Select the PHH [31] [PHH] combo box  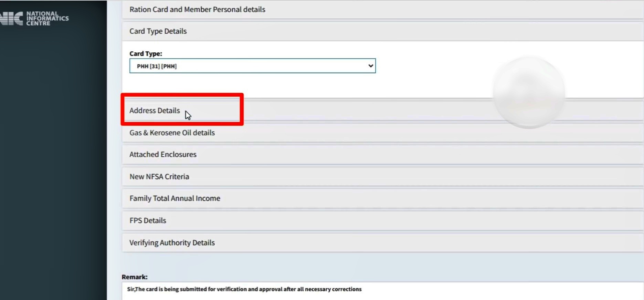[252, 66]
